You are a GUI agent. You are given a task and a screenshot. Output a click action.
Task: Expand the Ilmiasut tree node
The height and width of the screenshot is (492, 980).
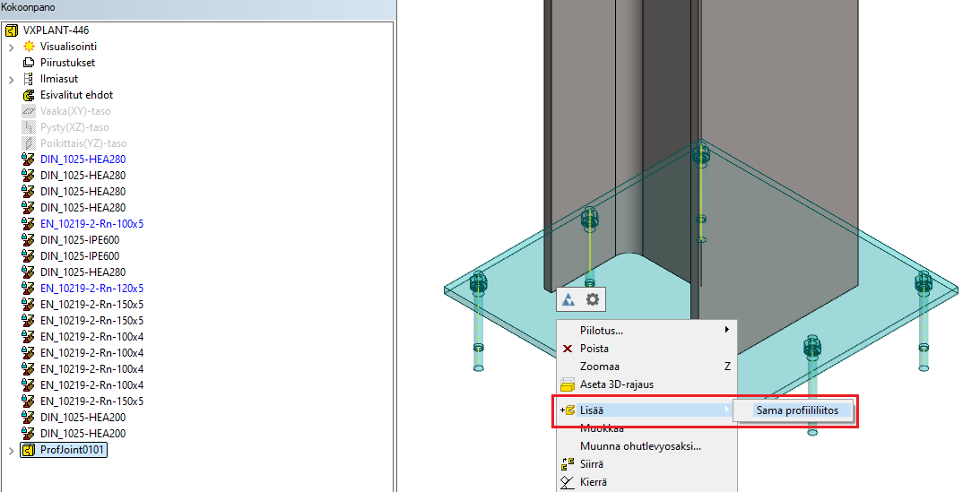[11, 79]
